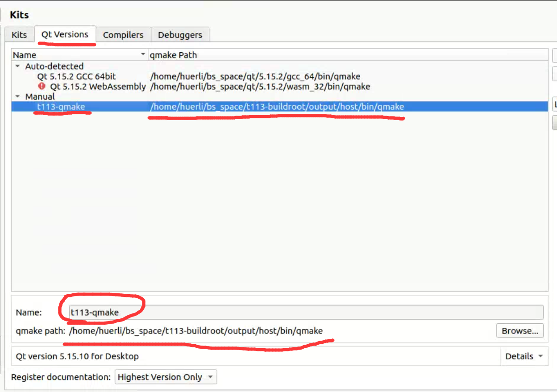Screen dimensions: 557x392
Task: Click the WebAssembly red error icon
Action: (x=42, y=86)
